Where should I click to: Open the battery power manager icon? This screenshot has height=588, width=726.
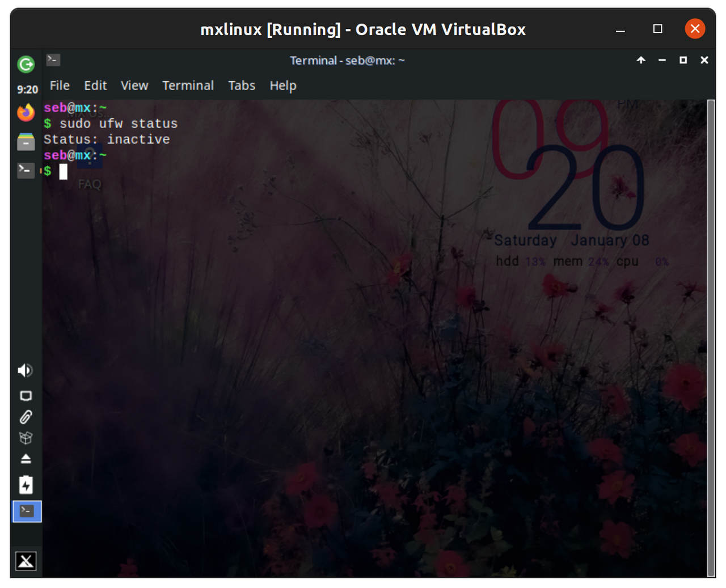pyautogui.click(x=26, y=485)
